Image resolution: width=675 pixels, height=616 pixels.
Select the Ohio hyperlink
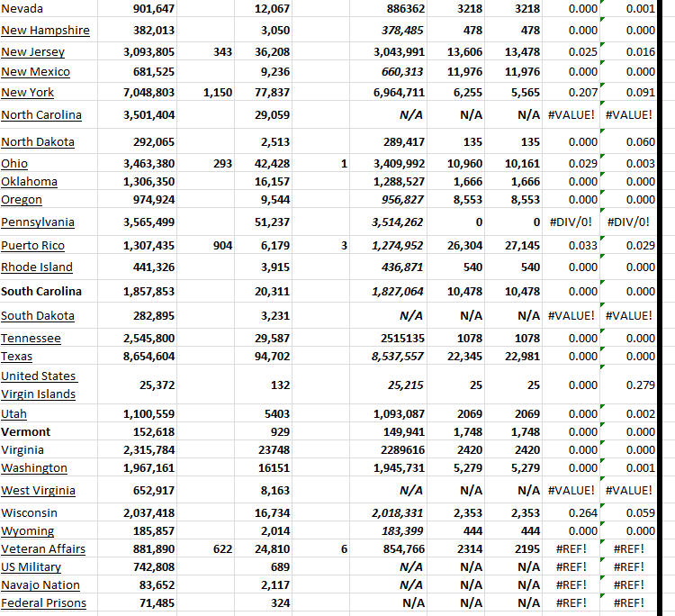tap(14, 164)
